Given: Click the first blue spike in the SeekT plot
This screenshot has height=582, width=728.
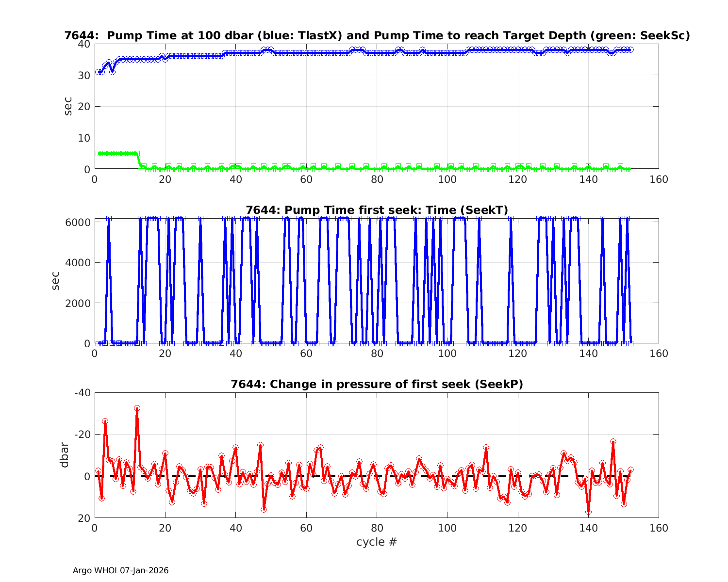Looking at the screenshot, I should (x=109, y=219).
